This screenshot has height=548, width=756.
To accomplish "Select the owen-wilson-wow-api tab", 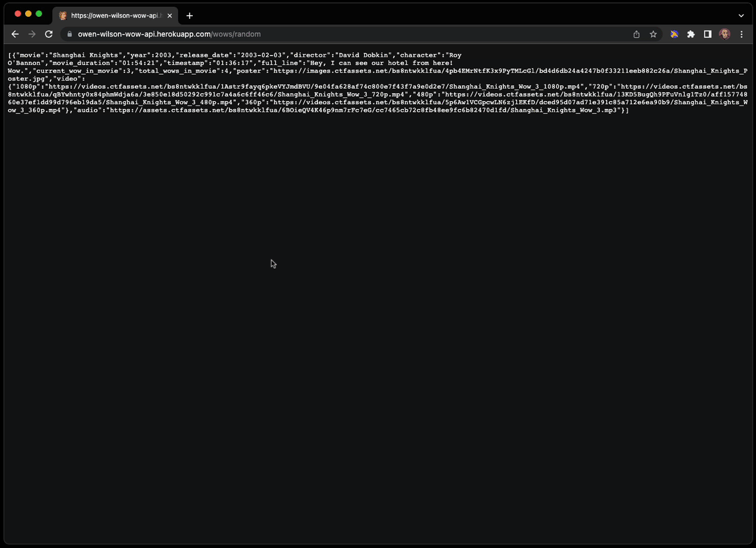I will click(112, 15).
